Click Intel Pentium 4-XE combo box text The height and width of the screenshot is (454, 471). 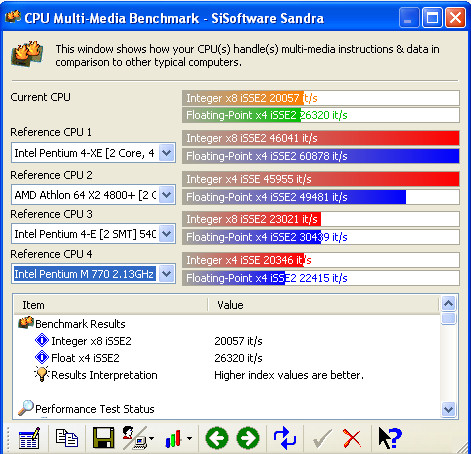click(85, 153)
